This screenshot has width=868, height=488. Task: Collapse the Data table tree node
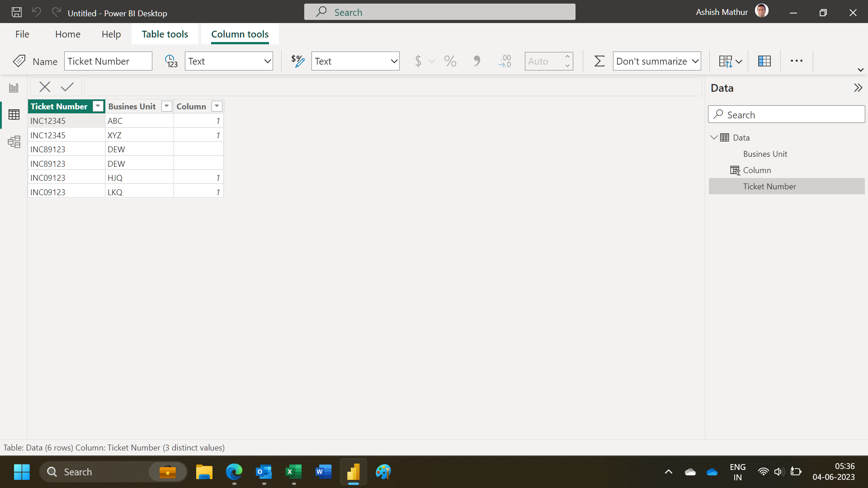click(714, 137)
